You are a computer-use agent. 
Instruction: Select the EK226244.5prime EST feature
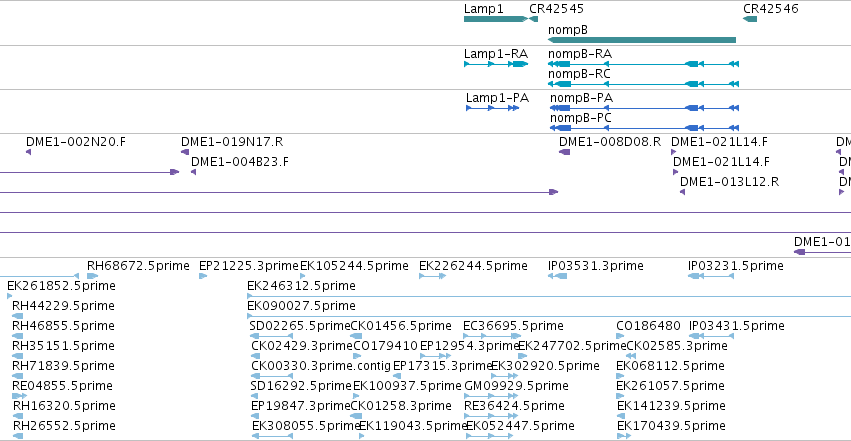(433, 276)
